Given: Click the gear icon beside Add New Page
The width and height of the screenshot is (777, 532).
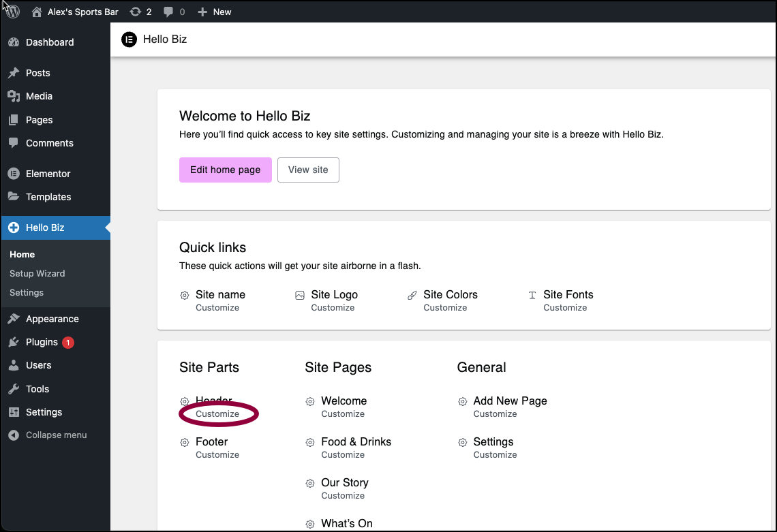Looking at the screenshot, I should [x=462, y=402].
